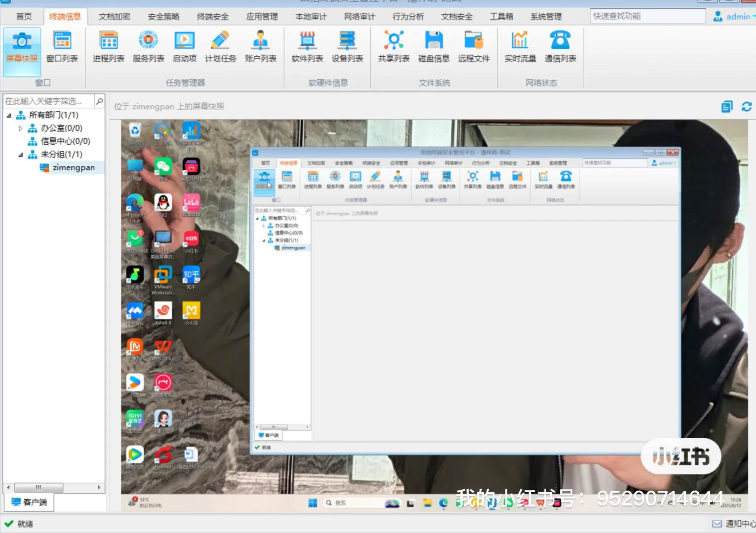The height and width of the screenshot is (533, 756).
Task: Click the 就绪 status text
Action: click(x=25, y=524)
